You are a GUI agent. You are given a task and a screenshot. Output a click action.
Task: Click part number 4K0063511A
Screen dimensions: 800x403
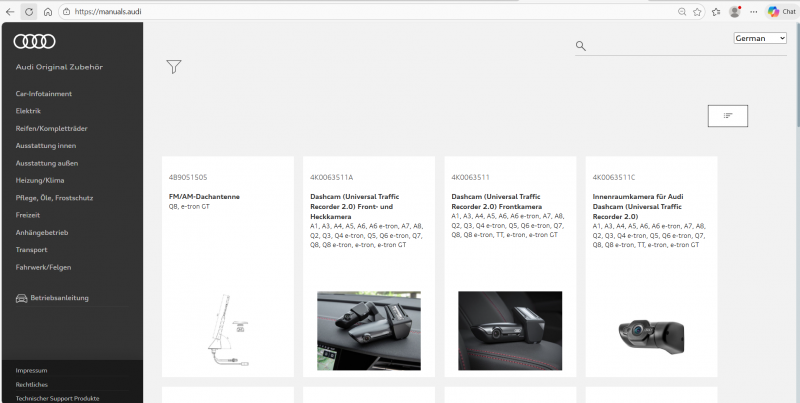click(x=331, y=178)
